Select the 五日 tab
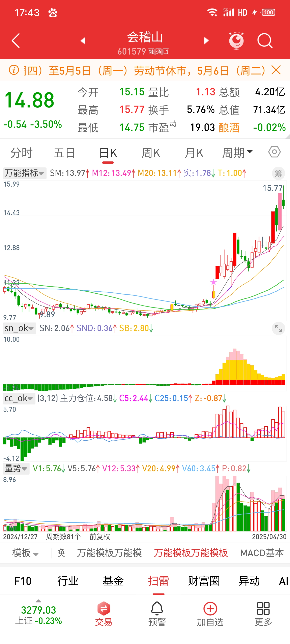290x644 pixels. click(65, 153)
